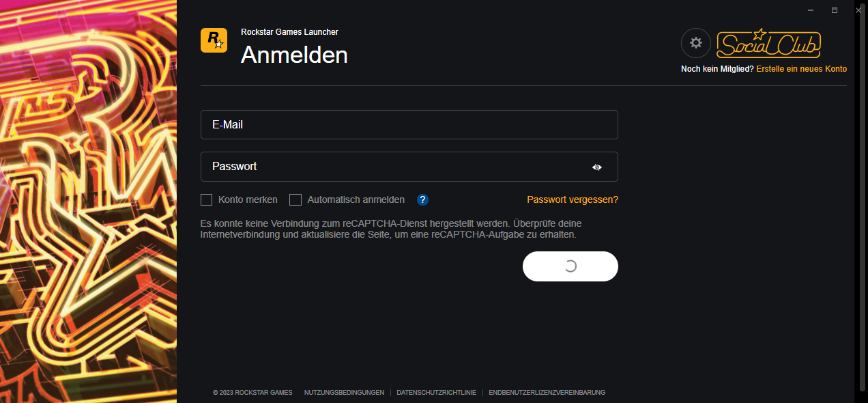
Task: Reveal the password with the eye icon
Action: (596, 167)
